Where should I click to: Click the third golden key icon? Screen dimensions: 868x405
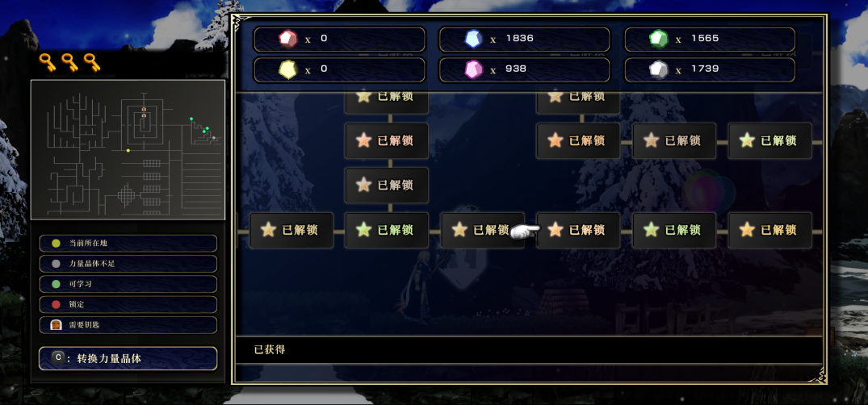click(92, 62)
